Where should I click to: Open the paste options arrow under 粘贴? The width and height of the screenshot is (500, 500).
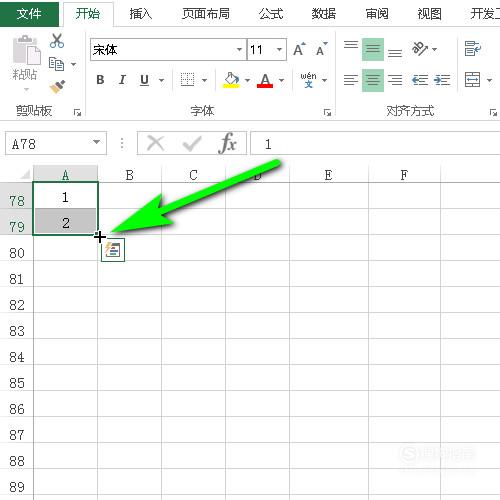(26, 89)
